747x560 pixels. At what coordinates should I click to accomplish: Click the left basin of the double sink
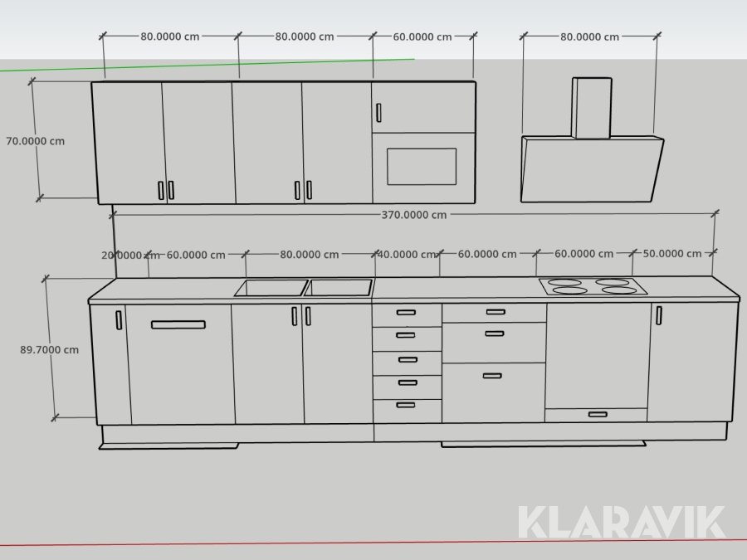271,288
